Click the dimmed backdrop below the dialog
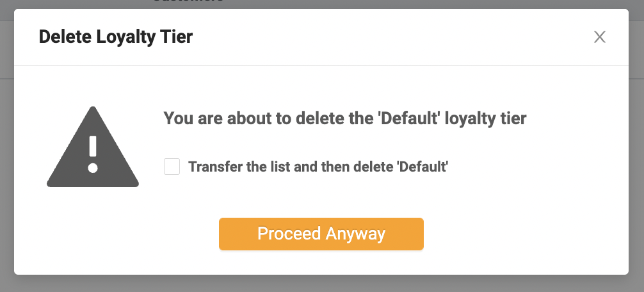644x292 pixels. [x=320, y=284]
